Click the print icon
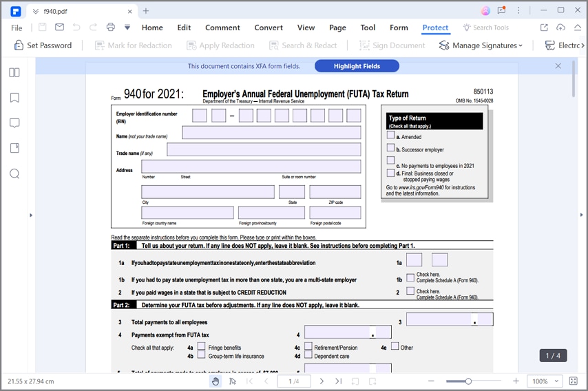Image resolution: width=588 pixels, height=391 pixels. (x=111, y=27)
